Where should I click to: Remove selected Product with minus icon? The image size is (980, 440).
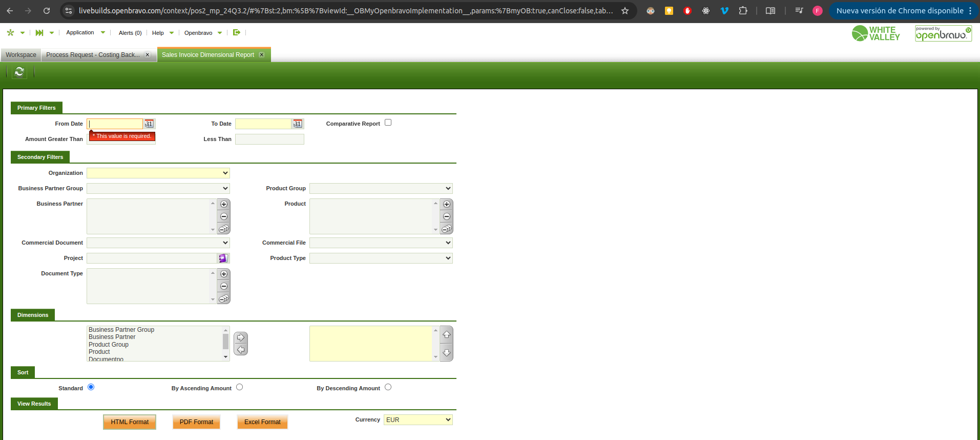click(x=447, y=216)
